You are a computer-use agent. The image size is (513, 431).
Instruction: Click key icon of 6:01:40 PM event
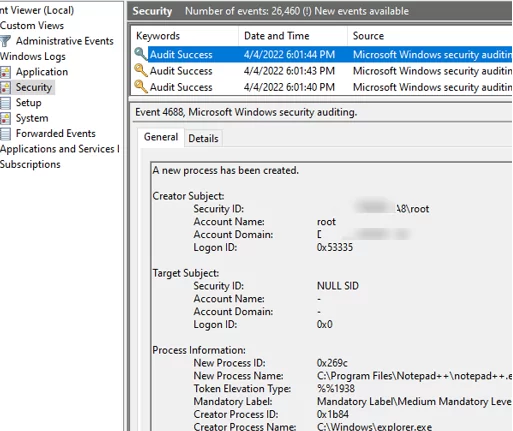141,87
